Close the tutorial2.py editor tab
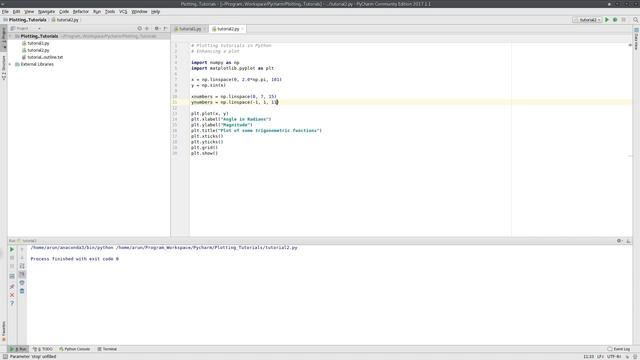 click(x=242, y=29)
